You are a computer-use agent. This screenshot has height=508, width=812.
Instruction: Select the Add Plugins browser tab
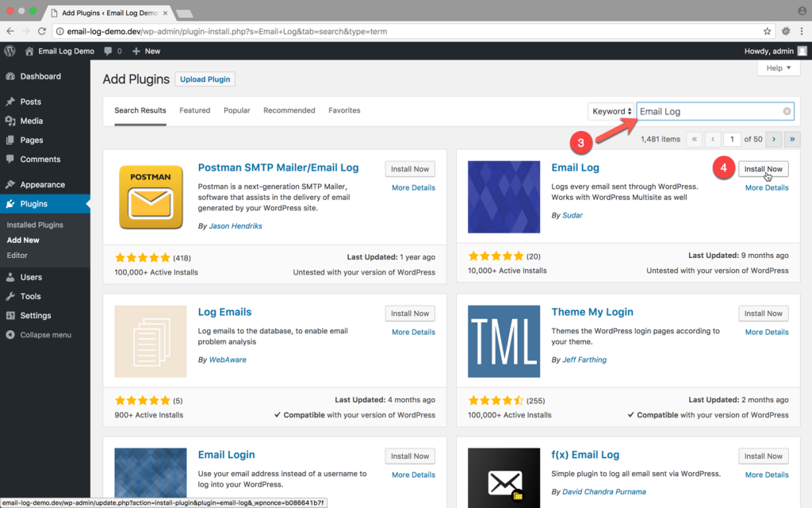[109, 13]
